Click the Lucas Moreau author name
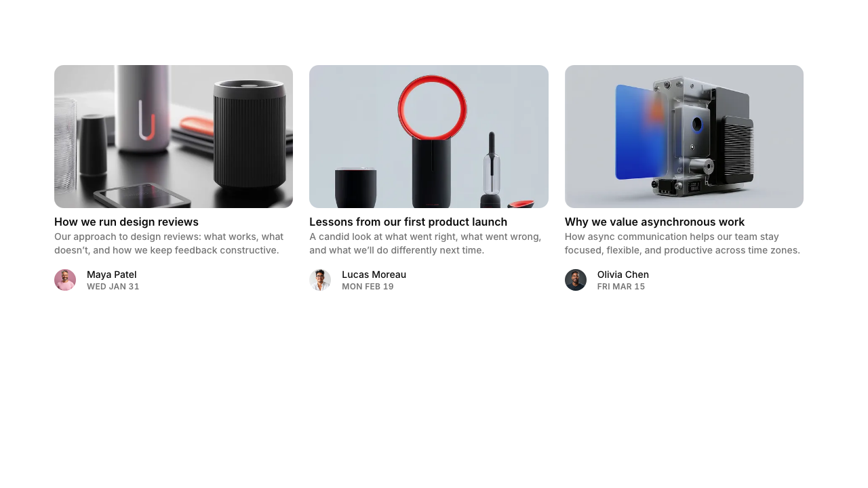The height and width of the screenshot is (488, 868). (374, 274)
